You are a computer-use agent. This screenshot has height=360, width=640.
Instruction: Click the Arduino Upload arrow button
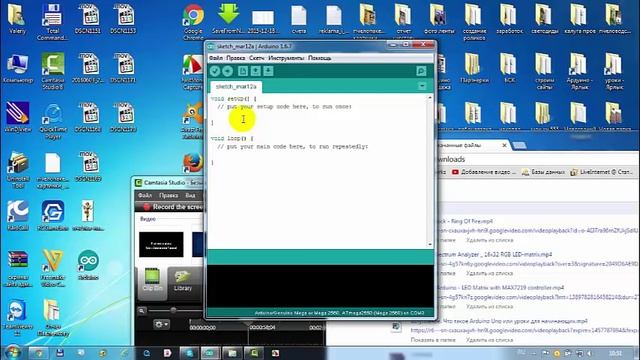(228, 71)
